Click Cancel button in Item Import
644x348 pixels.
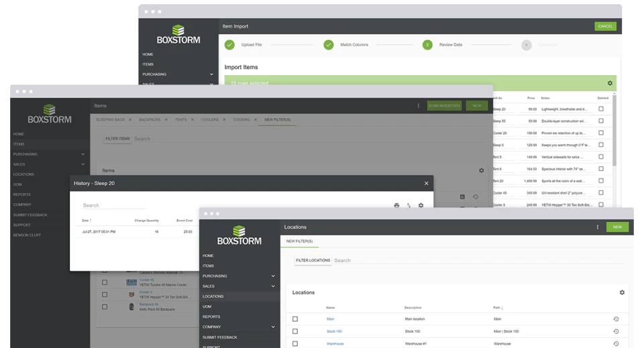click(605, 26)
